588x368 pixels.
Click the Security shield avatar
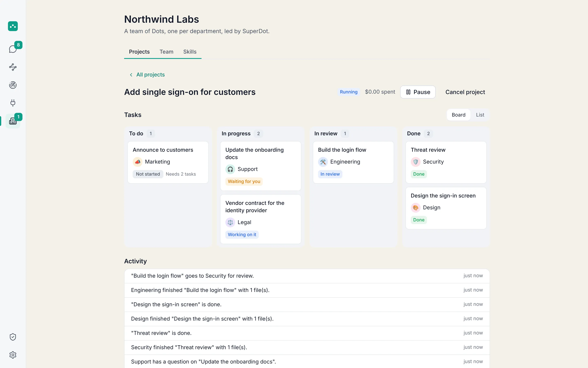415,162
